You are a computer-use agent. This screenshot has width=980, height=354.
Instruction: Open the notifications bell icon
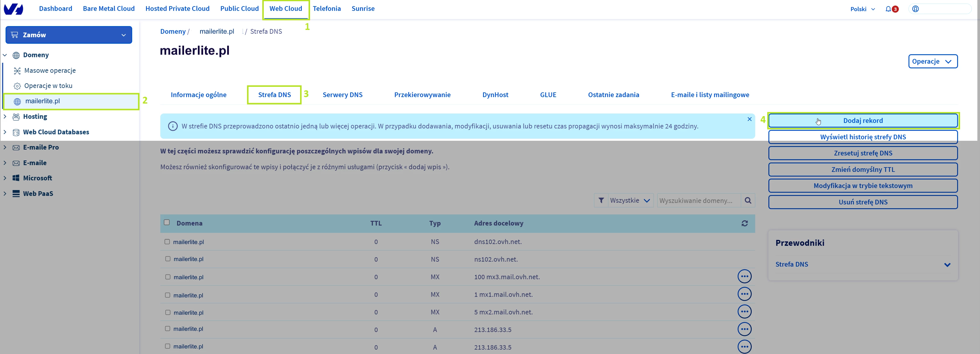(888, 9)
